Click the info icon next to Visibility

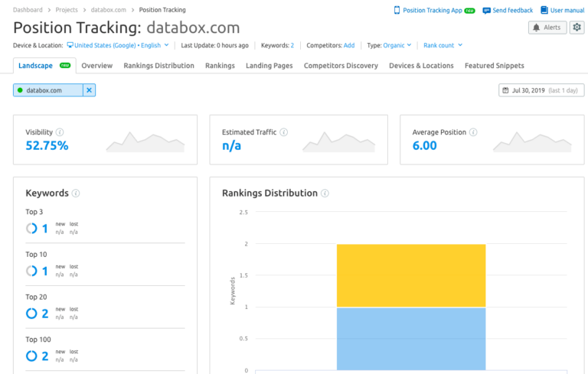point(60,132)
